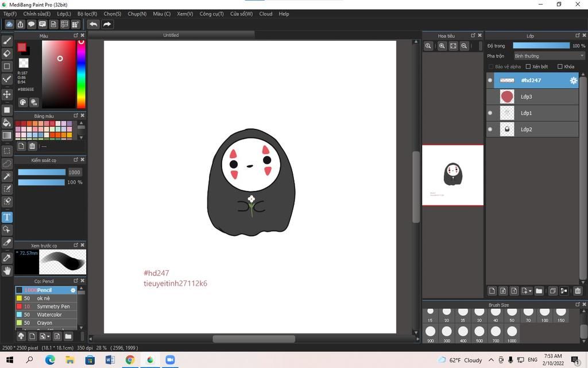
Task: Select the Brush tool in the left toolbar
Action: (7, 41)
